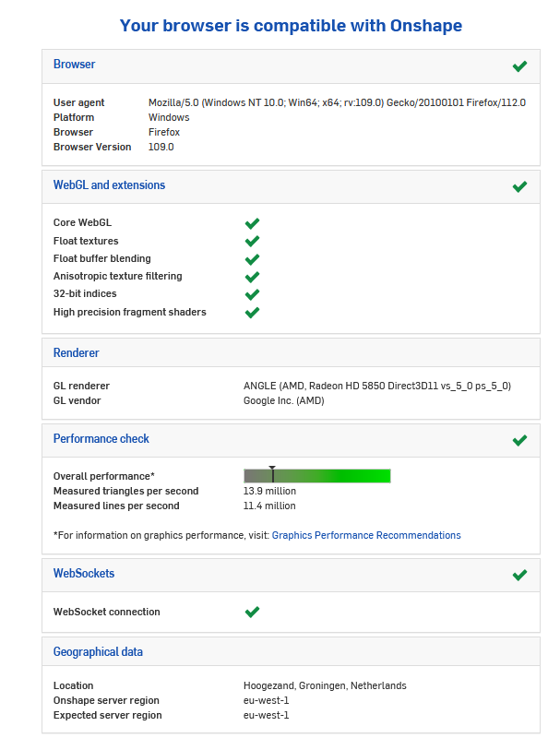The image size is (560, 738).
Task: Click the '11.4 million' lines value
Action: (x=269, y=506)
